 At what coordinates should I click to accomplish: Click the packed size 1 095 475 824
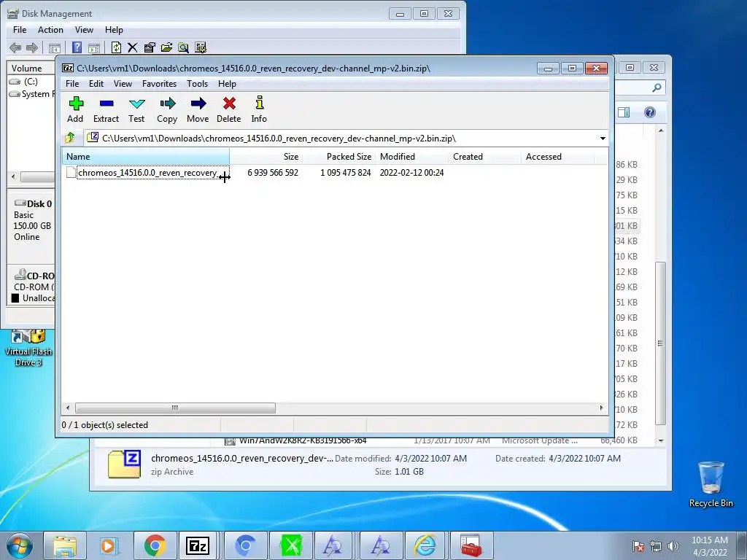tap(345, 172)
